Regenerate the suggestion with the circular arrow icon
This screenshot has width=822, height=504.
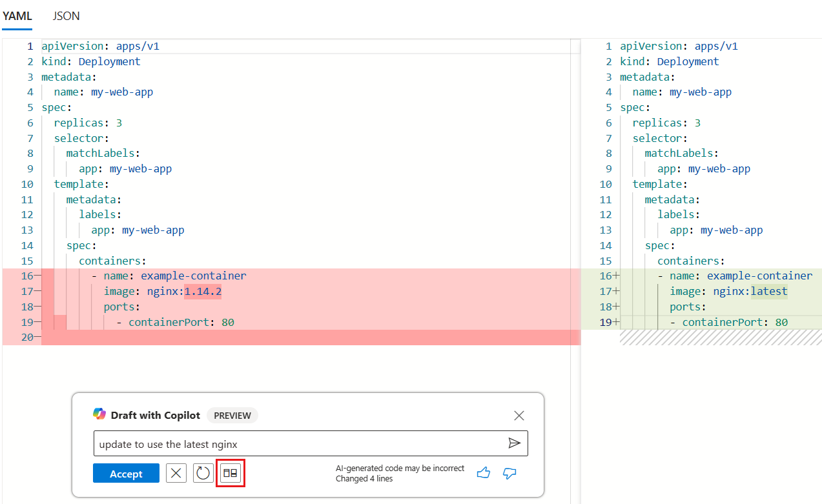[x=203, y=474]
